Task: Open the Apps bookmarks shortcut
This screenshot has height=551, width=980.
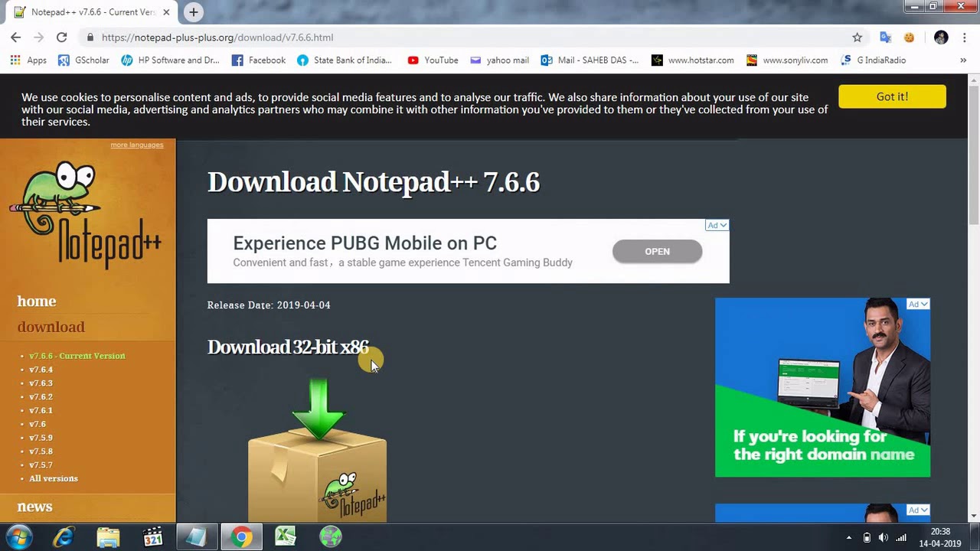Action: [28, 60]
